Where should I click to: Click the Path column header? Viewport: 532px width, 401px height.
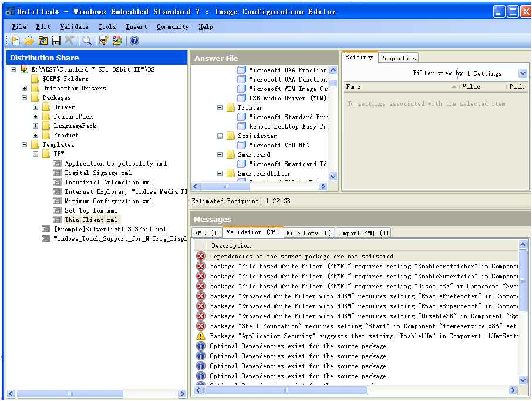517,86
